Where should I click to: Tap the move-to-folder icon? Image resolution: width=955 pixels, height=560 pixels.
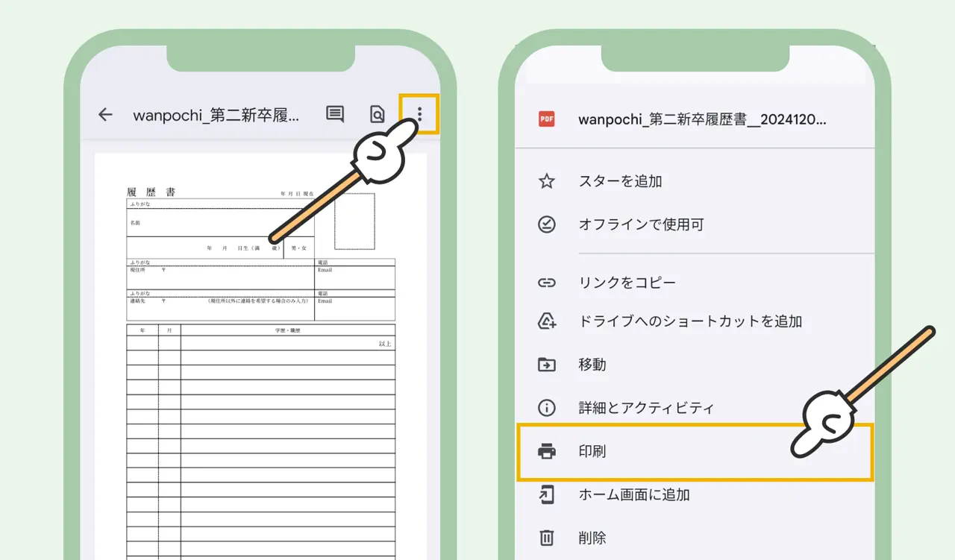547,365
